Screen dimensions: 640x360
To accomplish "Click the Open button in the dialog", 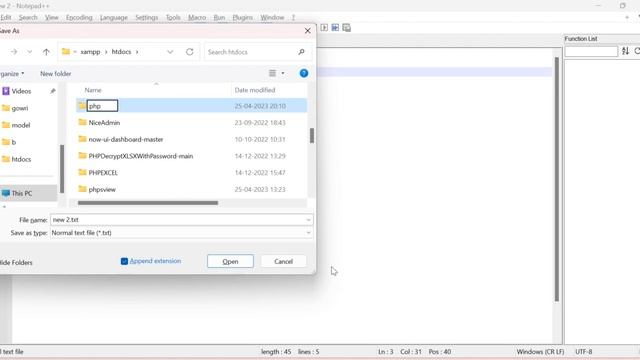I will (x=230, y=261).
